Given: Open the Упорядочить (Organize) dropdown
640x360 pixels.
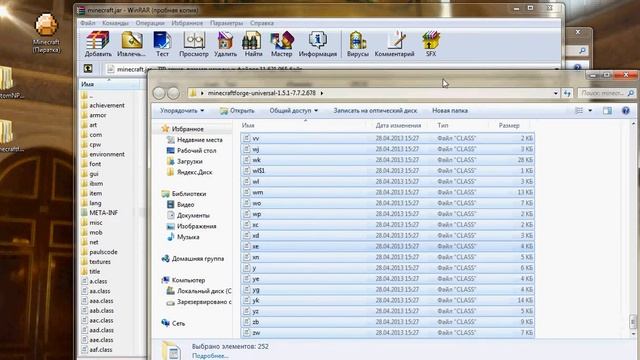Looking at the screenshot, I should tap(182, 111).
